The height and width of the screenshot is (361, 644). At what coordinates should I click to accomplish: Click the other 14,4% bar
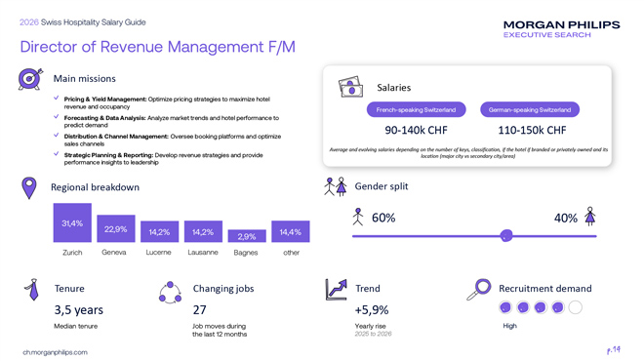(291, 231)
